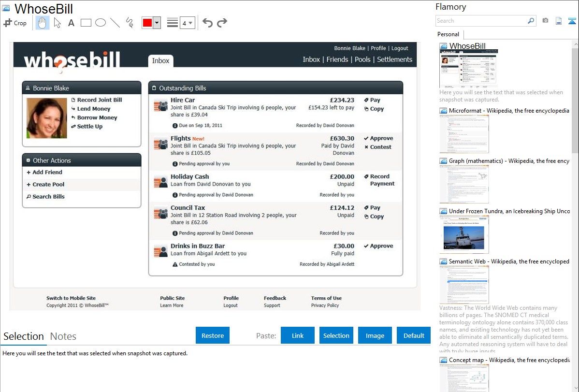Open the Personal tab

[x=448, y=34]
